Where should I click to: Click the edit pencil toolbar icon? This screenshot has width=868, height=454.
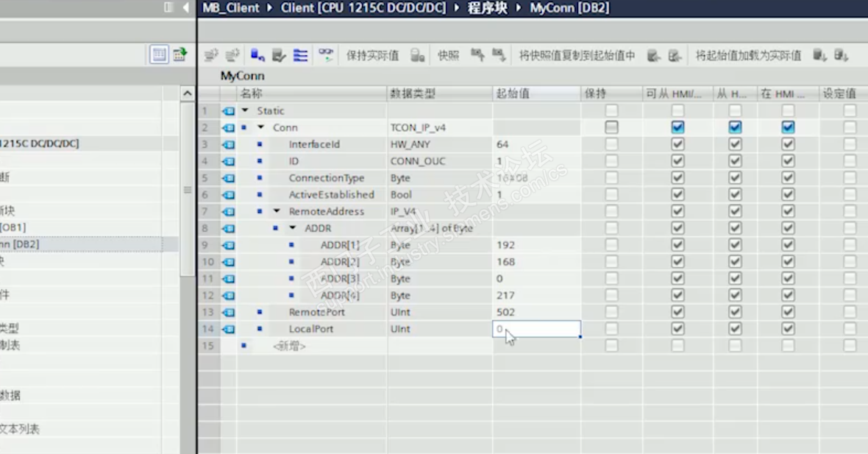pos(279,54)
